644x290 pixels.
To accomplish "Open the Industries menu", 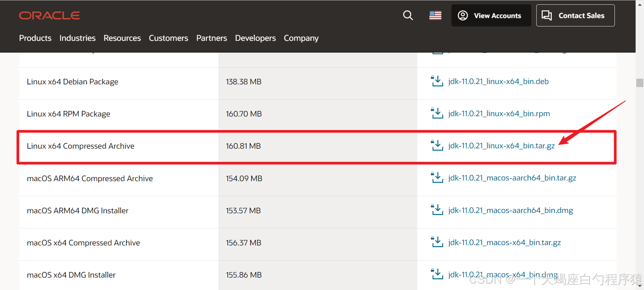I will [x=77, y=38].
